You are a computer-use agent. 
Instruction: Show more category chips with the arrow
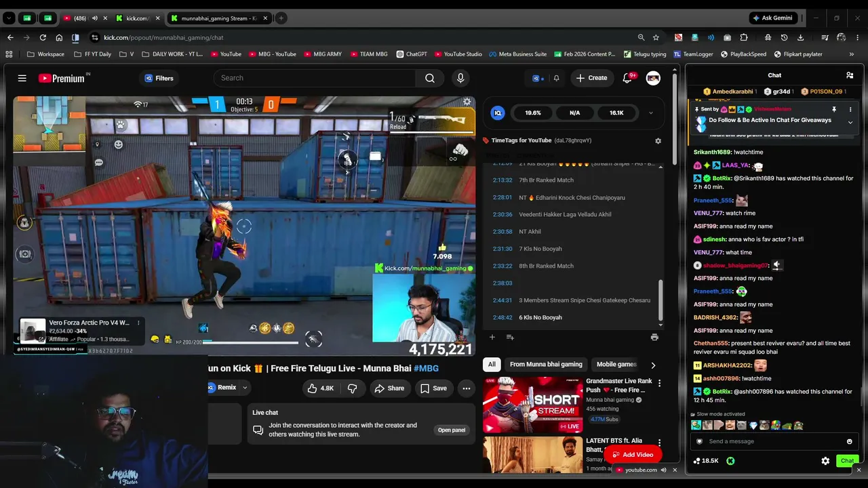(653, 365)
